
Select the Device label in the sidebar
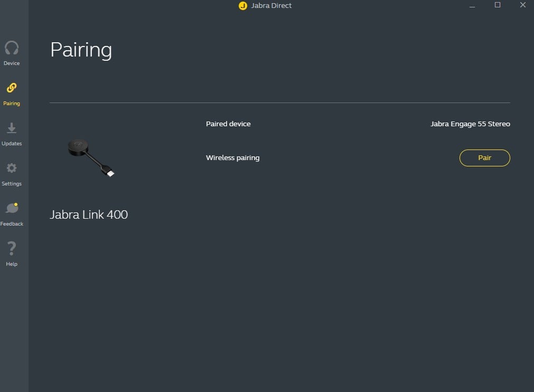(x=12, y=63)
